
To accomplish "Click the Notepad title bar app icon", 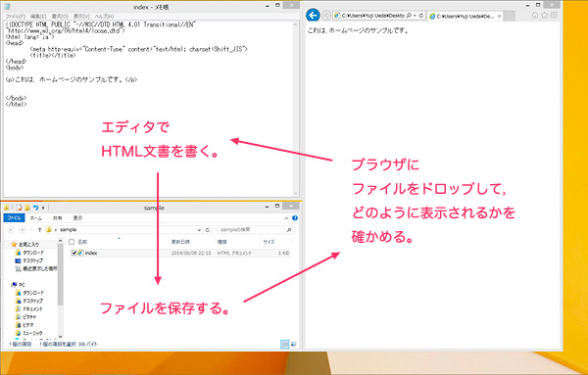I will coord(7,7).
